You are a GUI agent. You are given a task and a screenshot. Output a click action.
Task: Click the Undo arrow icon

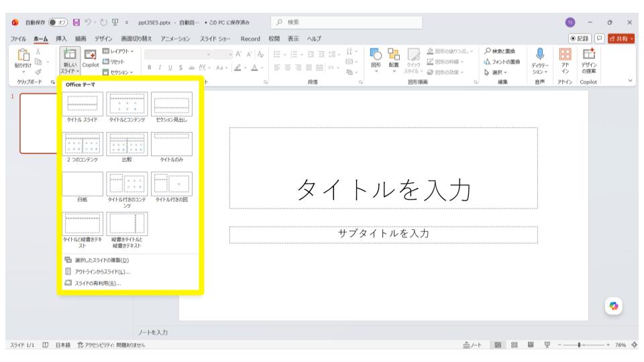[x=88, y=22]
